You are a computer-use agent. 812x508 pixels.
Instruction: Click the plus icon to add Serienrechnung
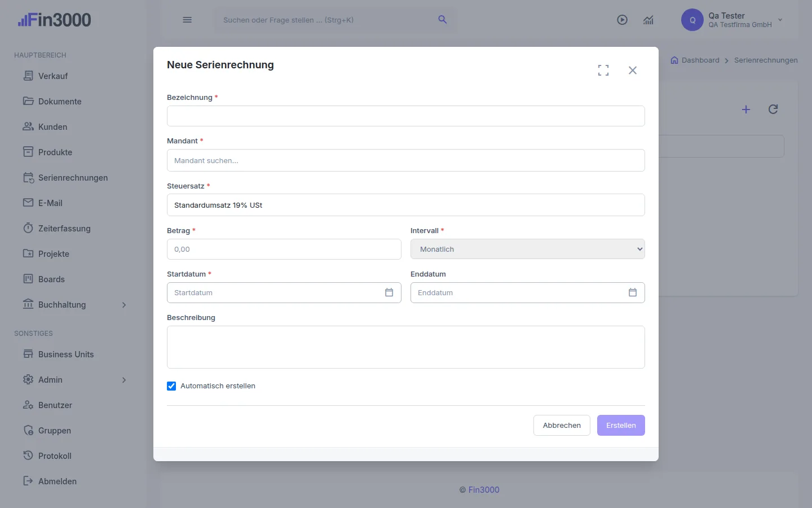[x=746, y=110]
